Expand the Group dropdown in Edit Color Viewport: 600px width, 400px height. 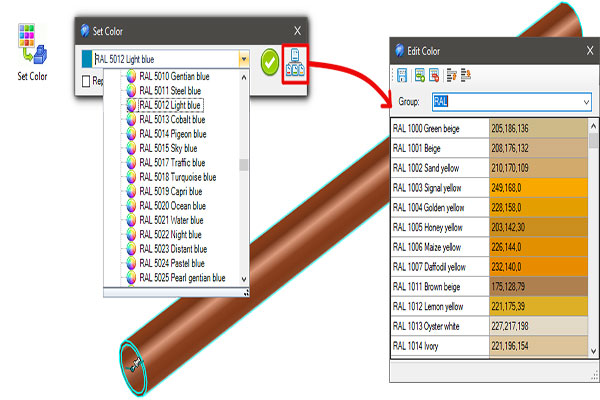586,102
